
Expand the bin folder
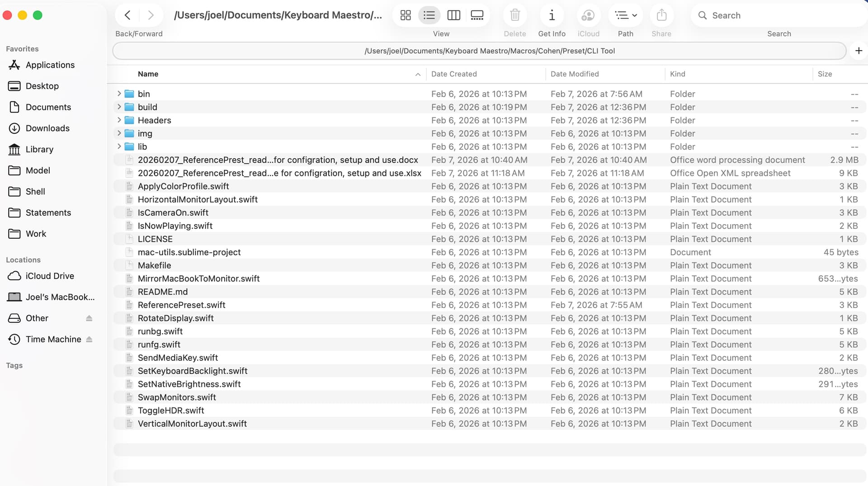click(119, 94)
